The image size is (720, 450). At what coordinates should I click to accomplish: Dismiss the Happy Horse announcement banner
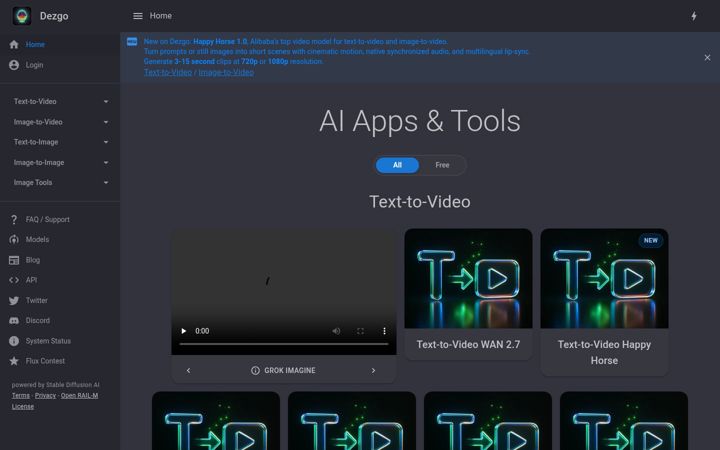pyautogui.click(x=707, y=57)
